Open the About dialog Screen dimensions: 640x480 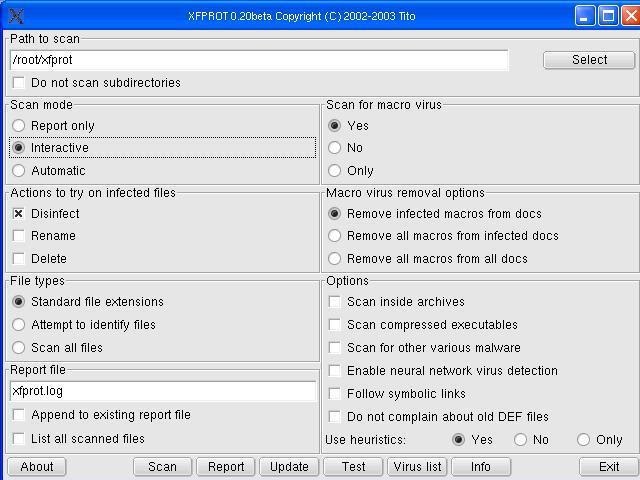37,467
